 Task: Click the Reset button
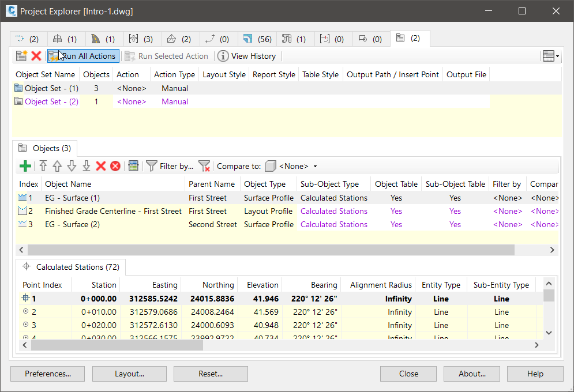(x=211, y=374)
